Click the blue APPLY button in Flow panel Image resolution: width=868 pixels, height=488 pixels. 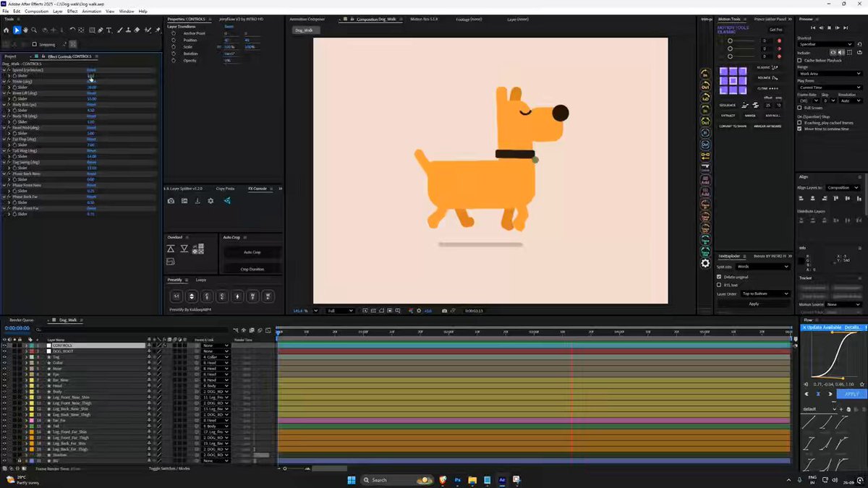[x=852, y=394]
